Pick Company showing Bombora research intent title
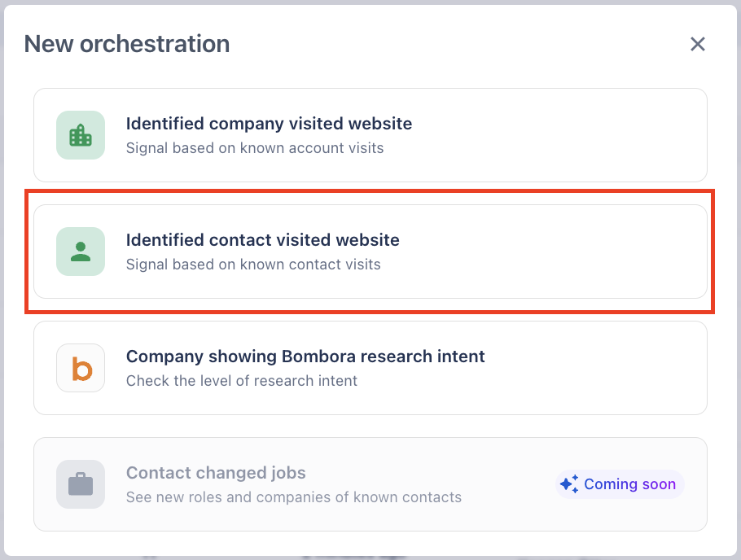The height and width of the screenshot is (560, 741). [305, 357]
